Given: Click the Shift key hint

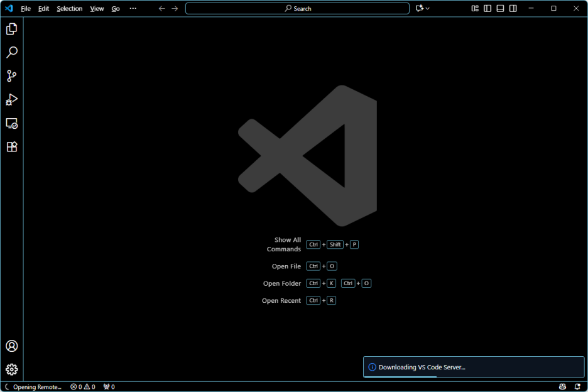Looking at the screenshot, I should coord(335,244).
